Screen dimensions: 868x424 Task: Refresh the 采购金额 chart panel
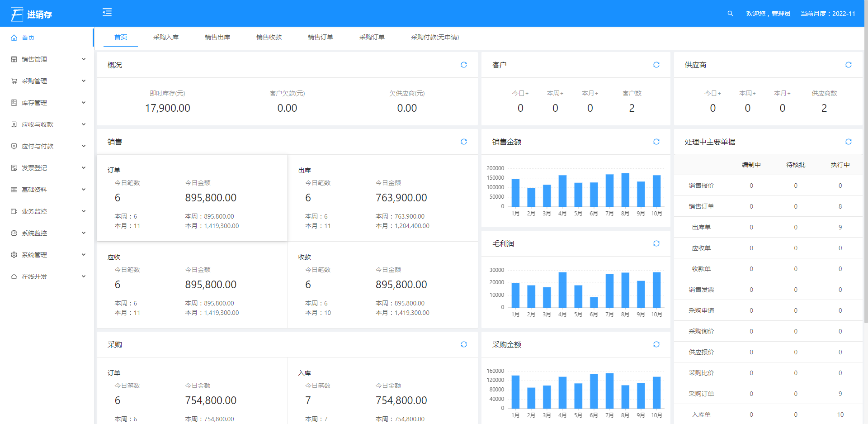tap(656, 344)
